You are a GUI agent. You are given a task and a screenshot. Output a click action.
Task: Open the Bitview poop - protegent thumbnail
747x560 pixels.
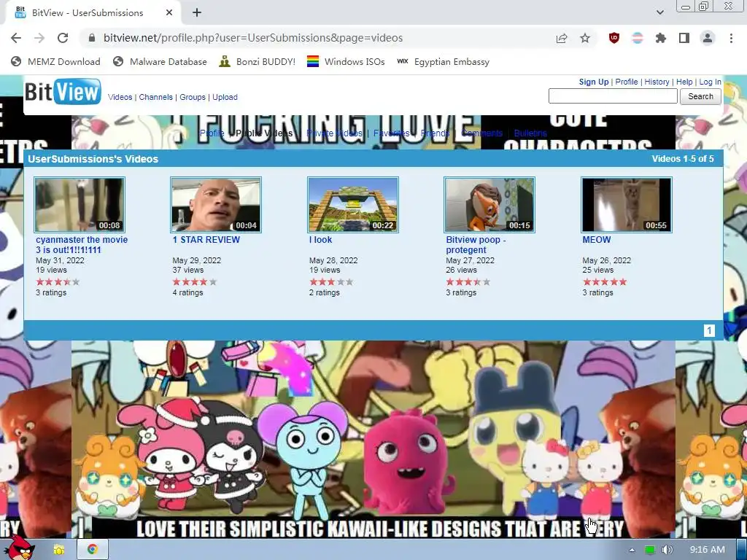489,205
